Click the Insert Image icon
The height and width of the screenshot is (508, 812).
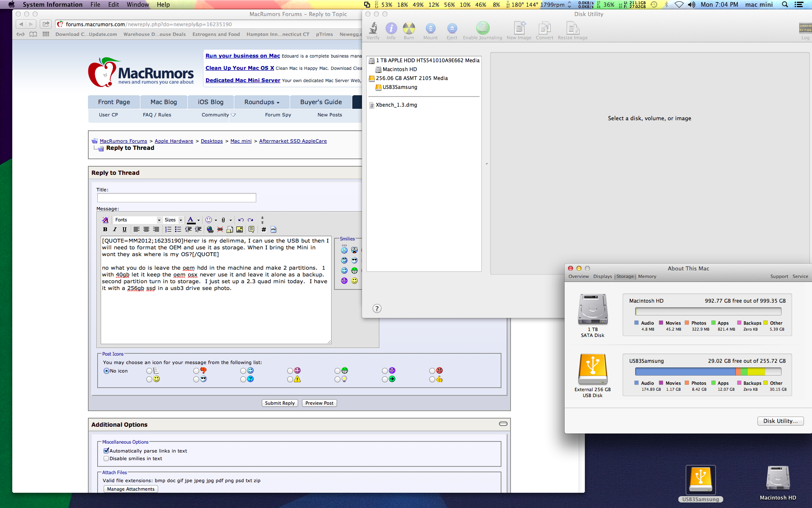[240, 229]
